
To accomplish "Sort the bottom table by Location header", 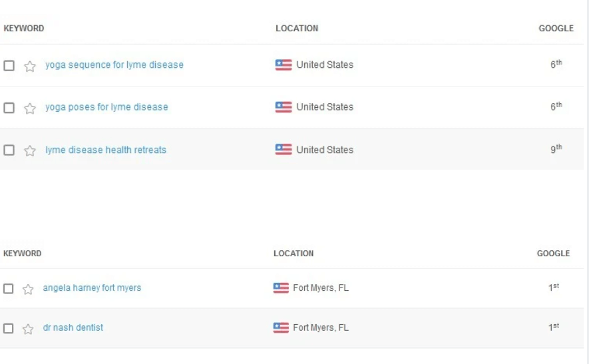I will (x=294, y=254).
